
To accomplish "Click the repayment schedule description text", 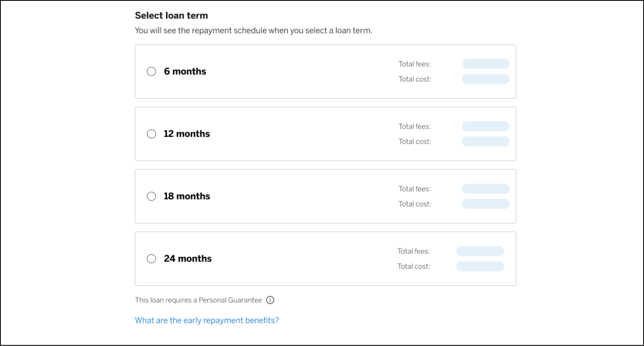I will click(254, 30).
